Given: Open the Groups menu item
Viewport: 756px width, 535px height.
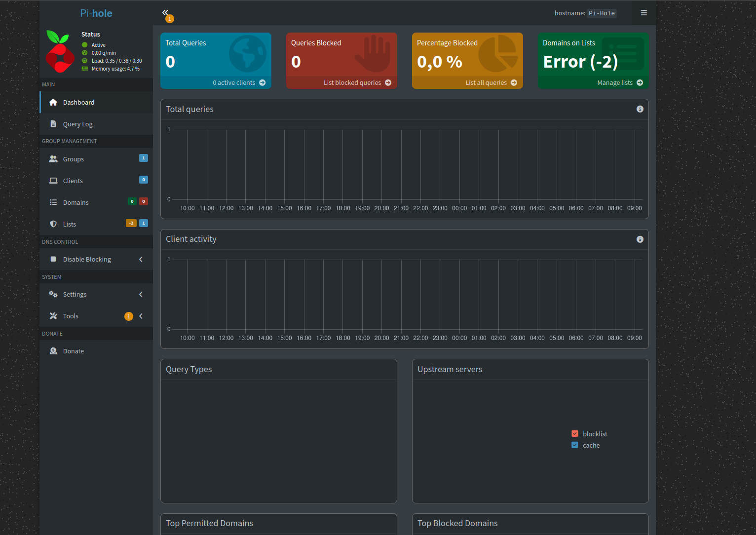Looking at the screenshot, I should [96, 159].
